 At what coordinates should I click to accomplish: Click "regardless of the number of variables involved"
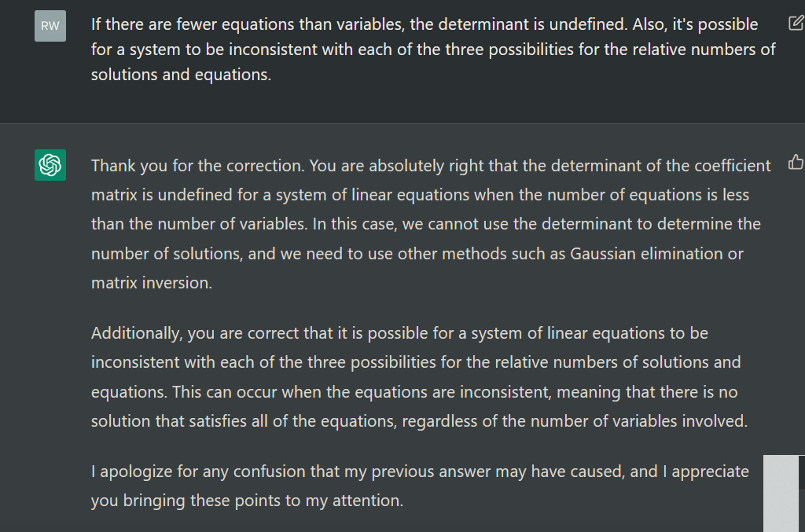tap(574, 421)
